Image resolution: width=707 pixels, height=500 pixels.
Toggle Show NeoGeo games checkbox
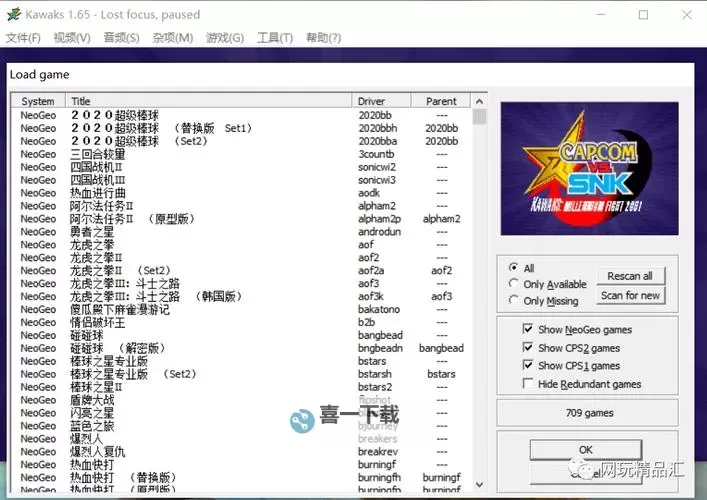[x=528, y=329]
